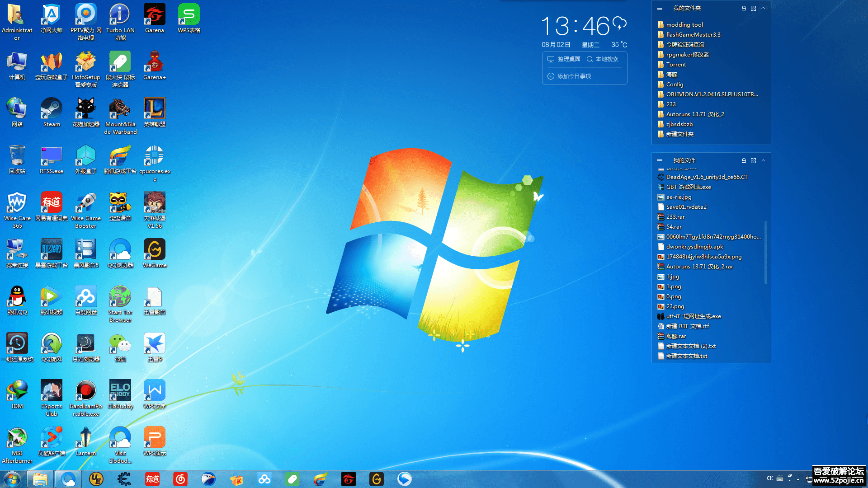Collapse the 我的文件 panel
The width and height of the screenshot is (868, 488).
coord(763,160)
